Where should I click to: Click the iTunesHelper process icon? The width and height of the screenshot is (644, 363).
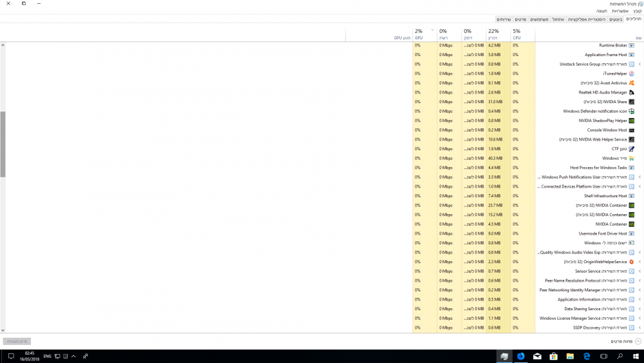tap(632, 74)
